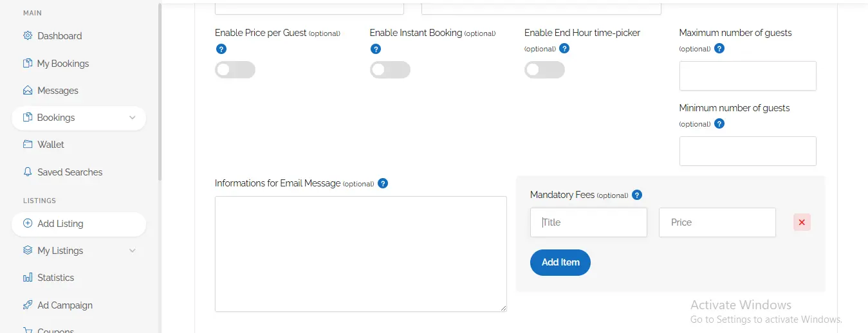
Task: Go to Messages in the sidebar
Action: (57, 91)
